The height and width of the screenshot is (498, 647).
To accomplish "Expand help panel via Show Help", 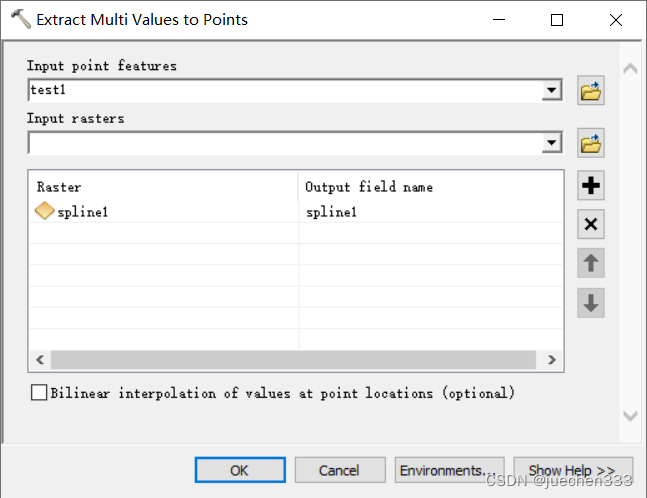I will point(573,470).
